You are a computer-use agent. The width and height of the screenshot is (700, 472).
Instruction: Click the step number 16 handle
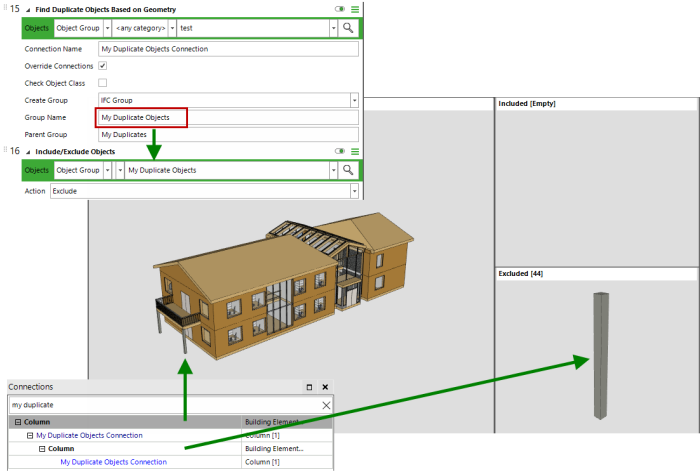coord(15,151)
